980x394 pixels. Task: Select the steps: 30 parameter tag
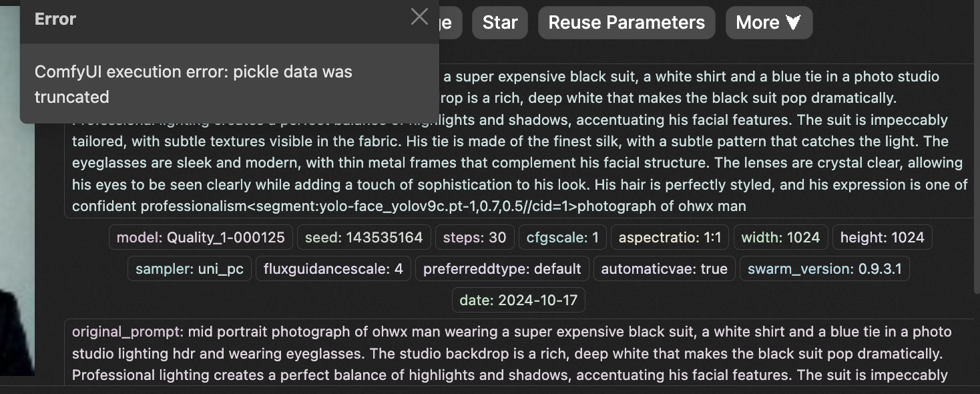point(475,237)
